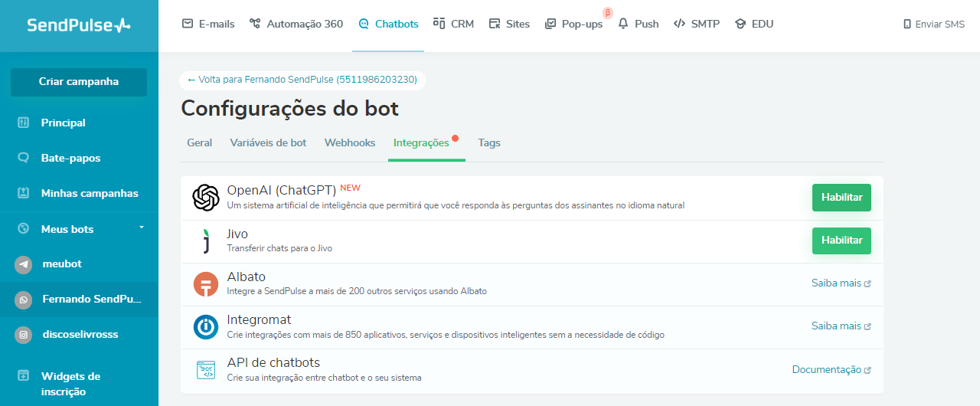Click the Jivo integration icon
This screenshot has width=980, height=406.
205,241
